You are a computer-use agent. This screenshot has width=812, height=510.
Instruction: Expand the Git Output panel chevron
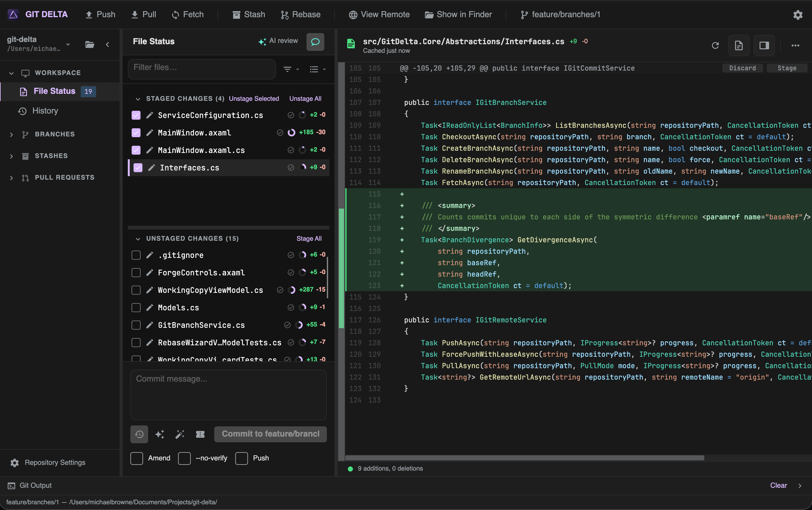[800, 486]
